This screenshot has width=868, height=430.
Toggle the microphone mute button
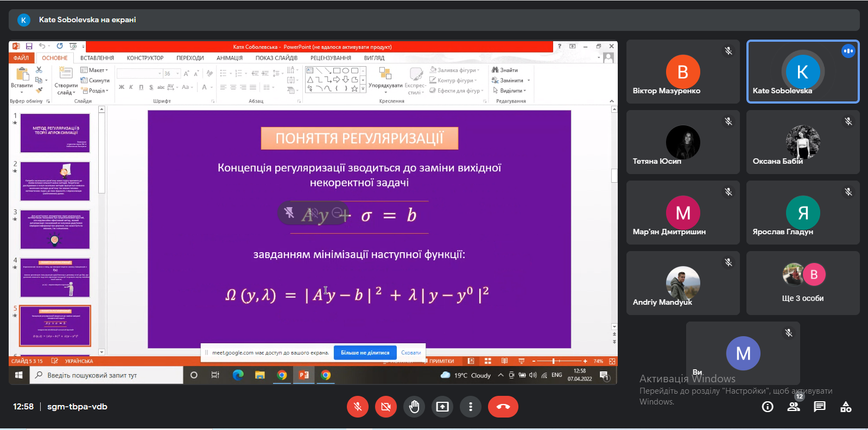[x=358, y=407]
